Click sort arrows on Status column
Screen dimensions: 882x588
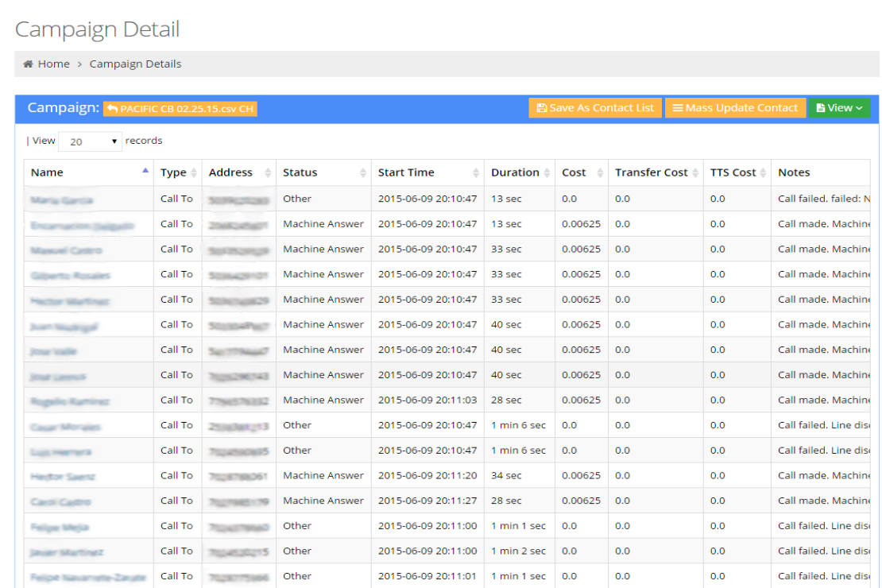pos(362,172)
